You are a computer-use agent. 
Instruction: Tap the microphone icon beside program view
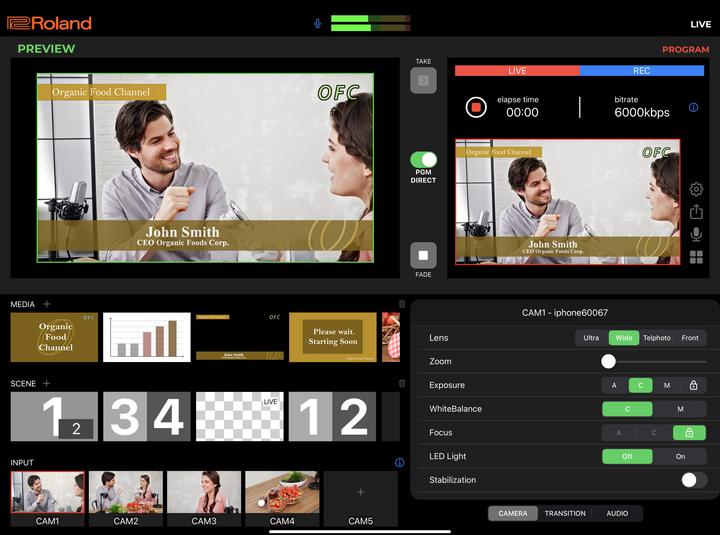click(x=696, y=234)
